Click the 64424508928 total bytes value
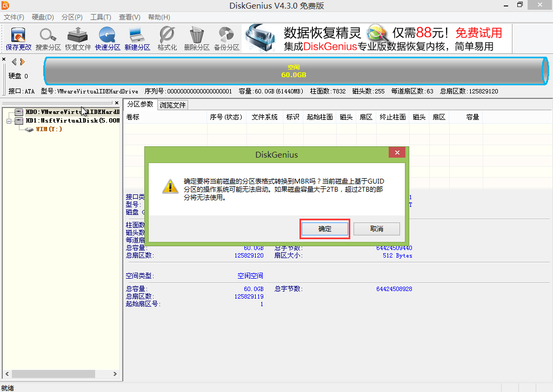Screen dimensions: 553x392 coord(394,289)
